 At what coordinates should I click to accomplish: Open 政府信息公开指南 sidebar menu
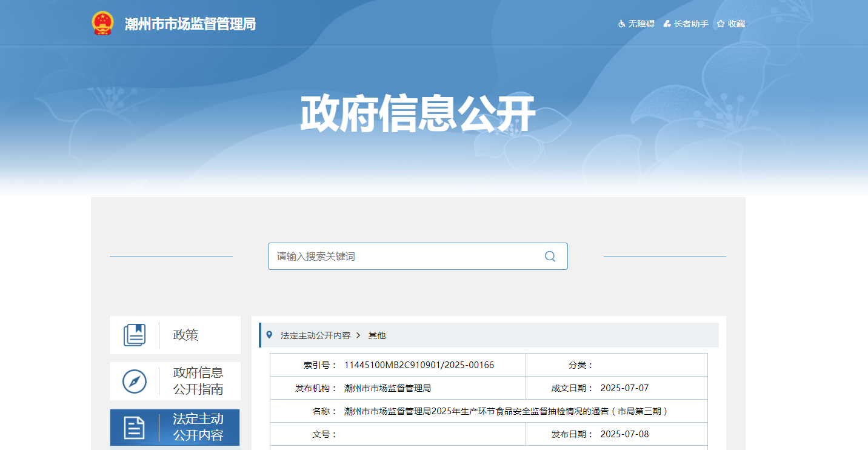pyautogui.click(x=175, y=381)
